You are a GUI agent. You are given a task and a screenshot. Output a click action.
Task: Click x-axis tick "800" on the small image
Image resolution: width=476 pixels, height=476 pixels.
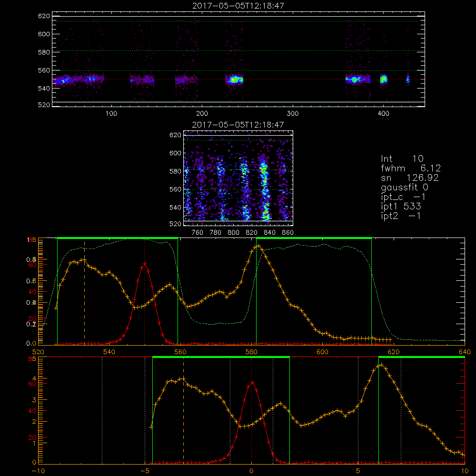click(233, 233)
